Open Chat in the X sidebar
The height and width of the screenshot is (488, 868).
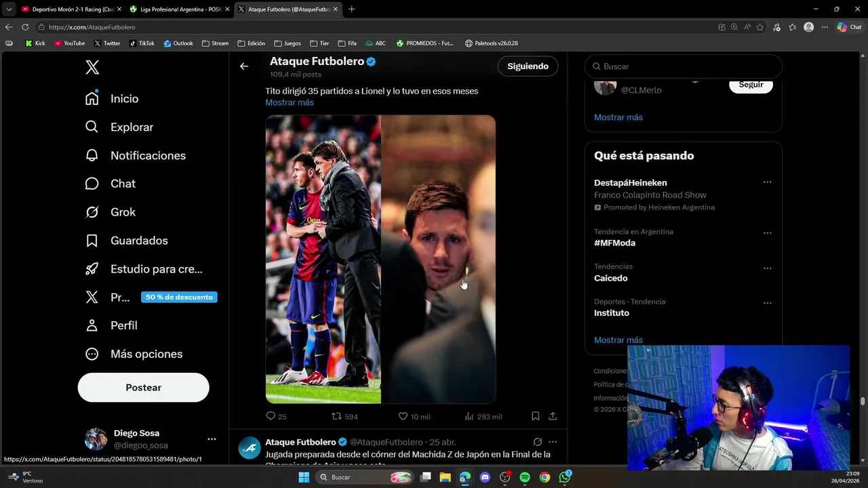(x=110, y=184)
